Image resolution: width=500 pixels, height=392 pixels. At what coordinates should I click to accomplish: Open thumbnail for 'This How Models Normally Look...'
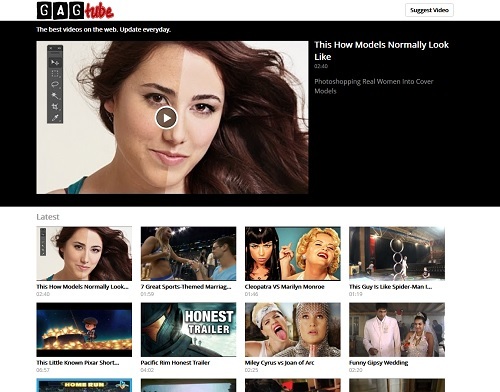(84, 253)
